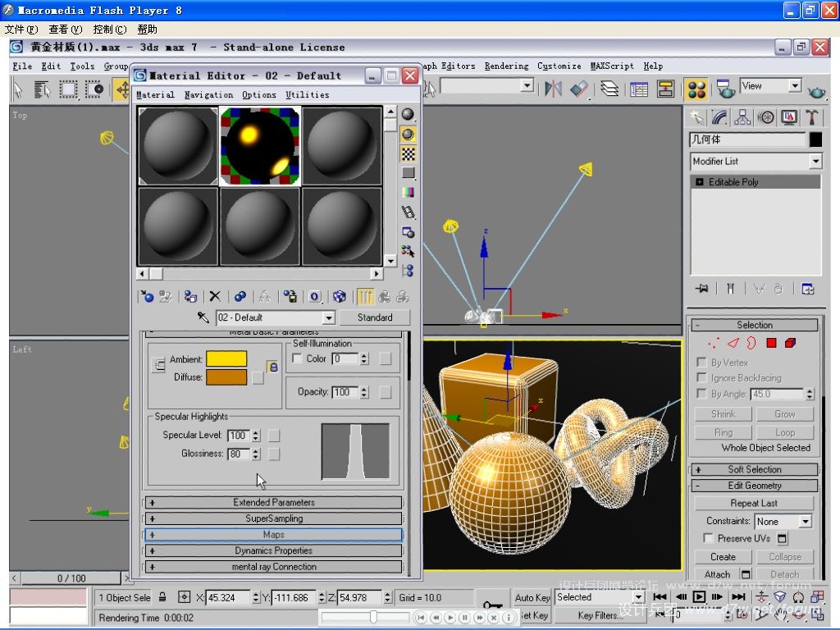Screen dimensions: 840x630
Task: Click the Pin Stack icon
Action: pos(702,289)
